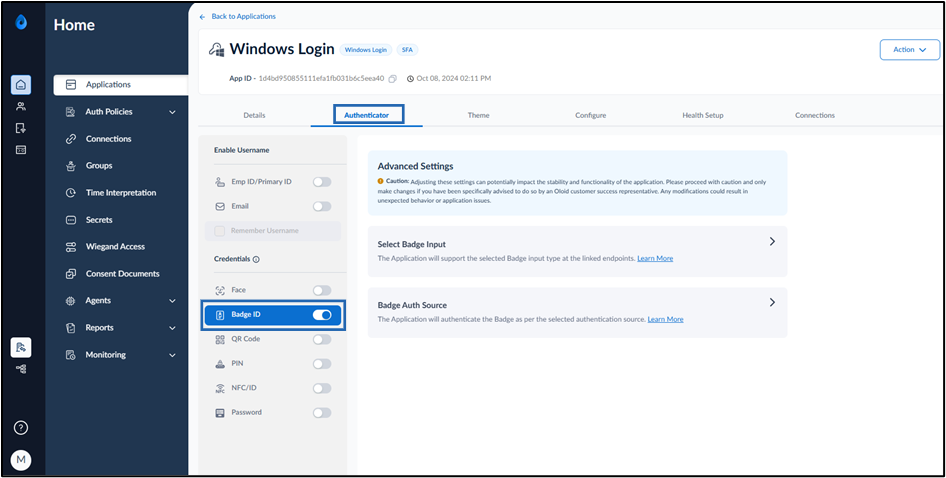Viewport: 946px width, 478px height.
Task: Enable the NFC/ID toggle
Action: point(322,388)
